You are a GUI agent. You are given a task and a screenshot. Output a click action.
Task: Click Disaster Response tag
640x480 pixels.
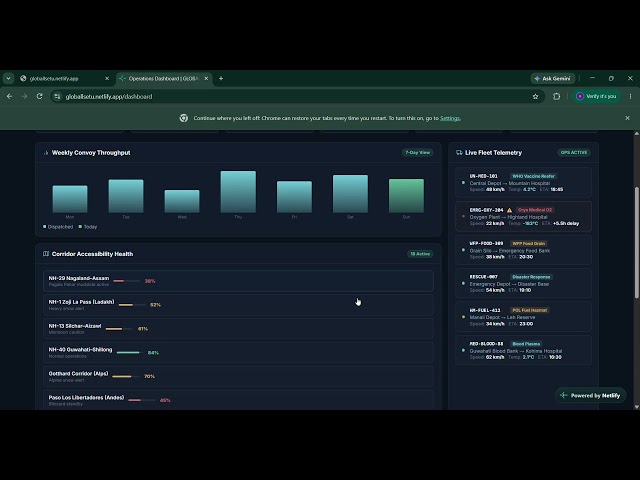[531, 277]
